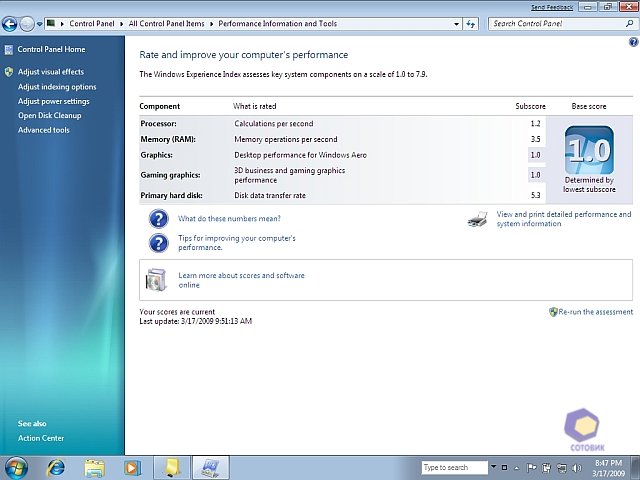Open 'Adjust visual effects' in left pane
The width and height of the screenshot is (640, 480).
click(x=50, y=72)
